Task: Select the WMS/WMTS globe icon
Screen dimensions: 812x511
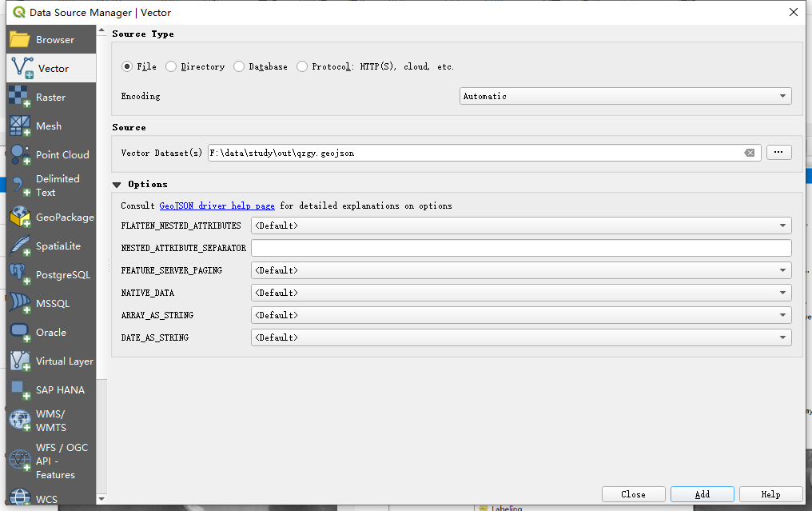Action: [20, 421]
